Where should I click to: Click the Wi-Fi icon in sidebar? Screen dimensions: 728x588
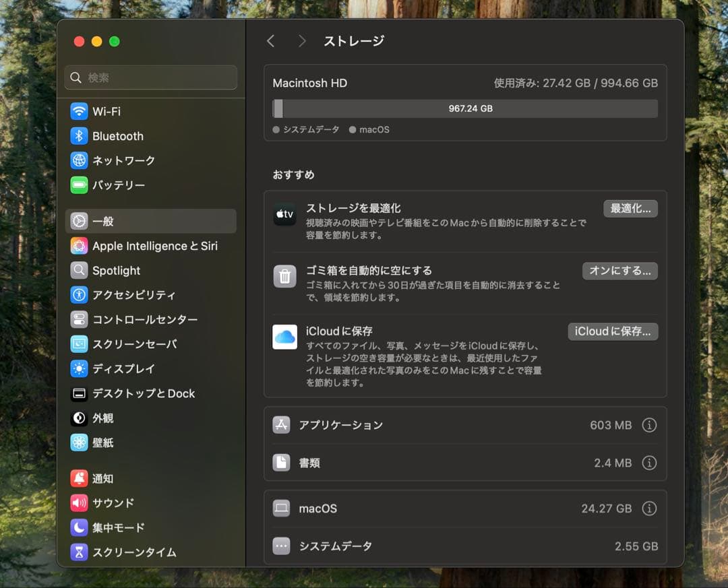(x=79, y=111)
